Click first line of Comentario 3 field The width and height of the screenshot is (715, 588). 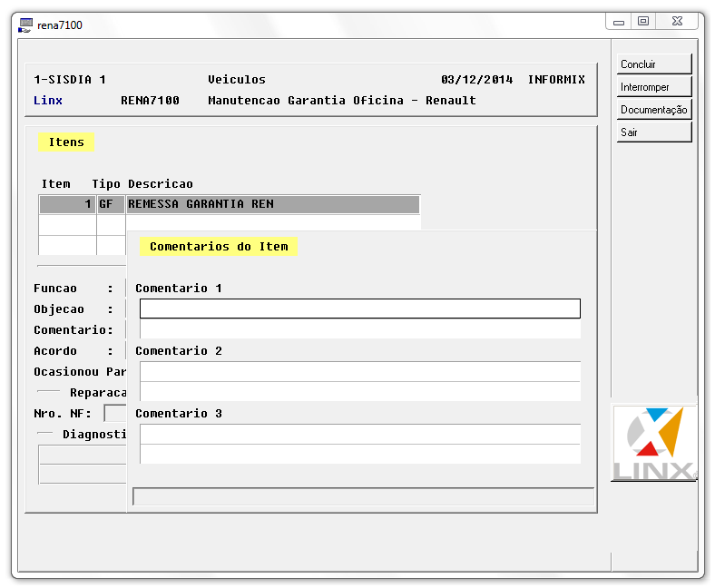pos(360,434)
